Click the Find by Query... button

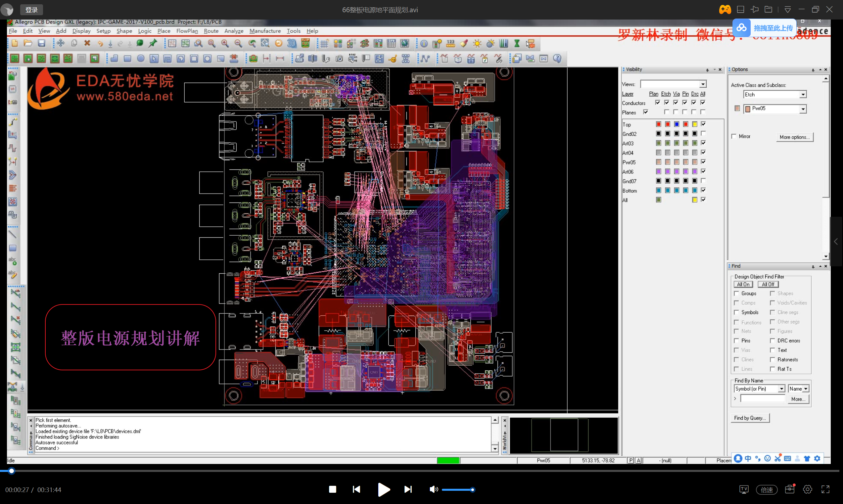pos(750,418)
